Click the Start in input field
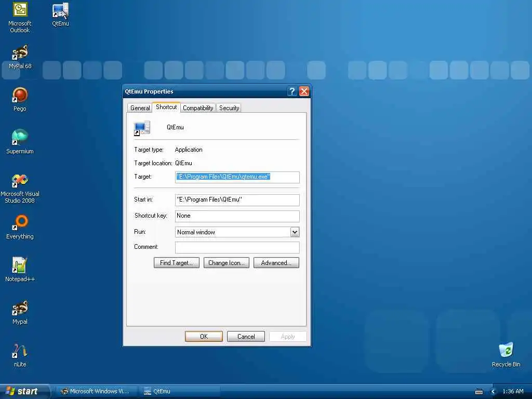The image size is (532, 399). click(237, 200)
